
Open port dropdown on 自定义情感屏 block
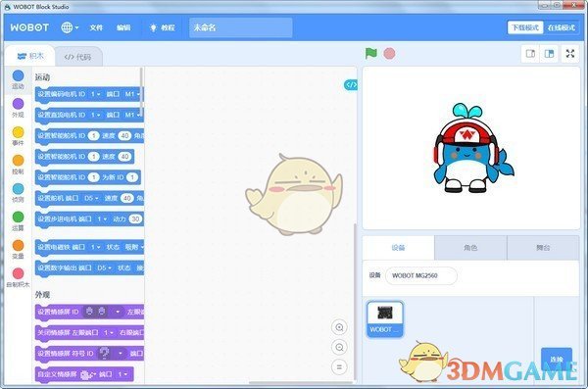pos(122,374)
